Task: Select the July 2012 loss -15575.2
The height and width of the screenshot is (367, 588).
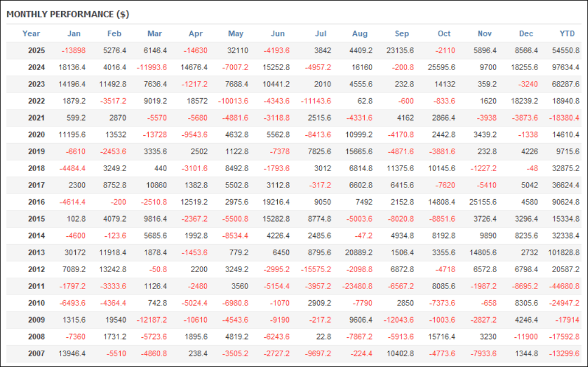Action: point(315,269)
